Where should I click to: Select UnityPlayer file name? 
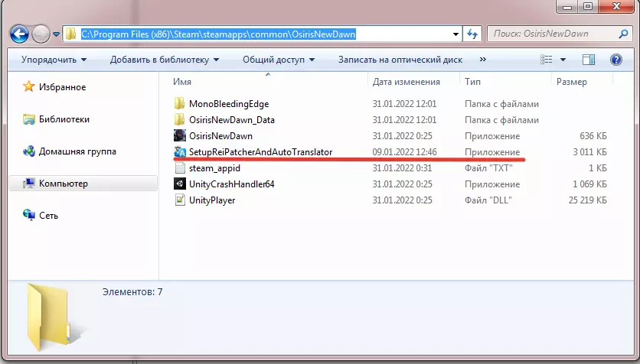coord(212,200)
